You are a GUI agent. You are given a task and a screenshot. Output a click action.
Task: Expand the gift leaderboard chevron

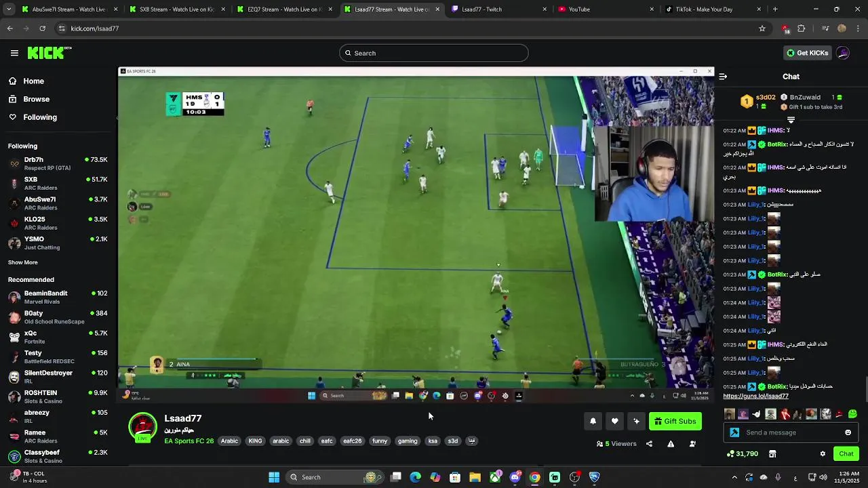[x=791, y=120]
